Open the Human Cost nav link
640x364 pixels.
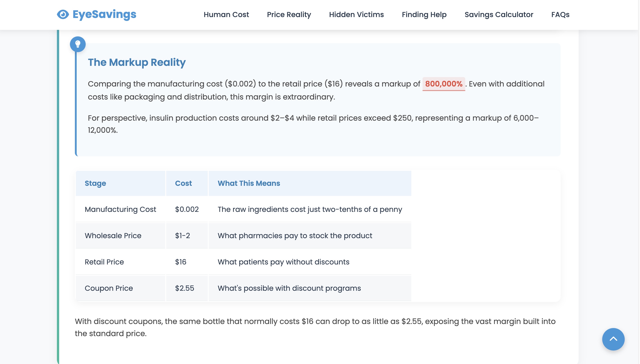pyautogui.click(x=226, y=15)
